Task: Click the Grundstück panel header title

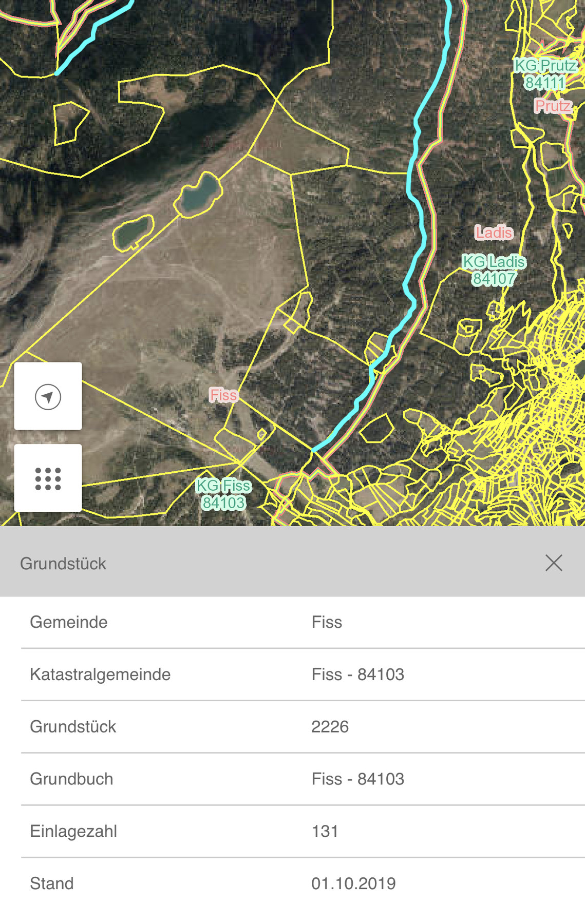Action: (63, 564)
